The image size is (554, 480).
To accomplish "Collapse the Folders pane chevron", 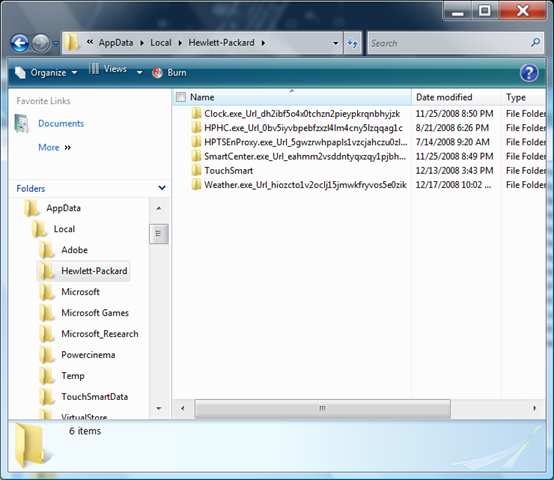I will pyautogui.click(x=162, y=188).
